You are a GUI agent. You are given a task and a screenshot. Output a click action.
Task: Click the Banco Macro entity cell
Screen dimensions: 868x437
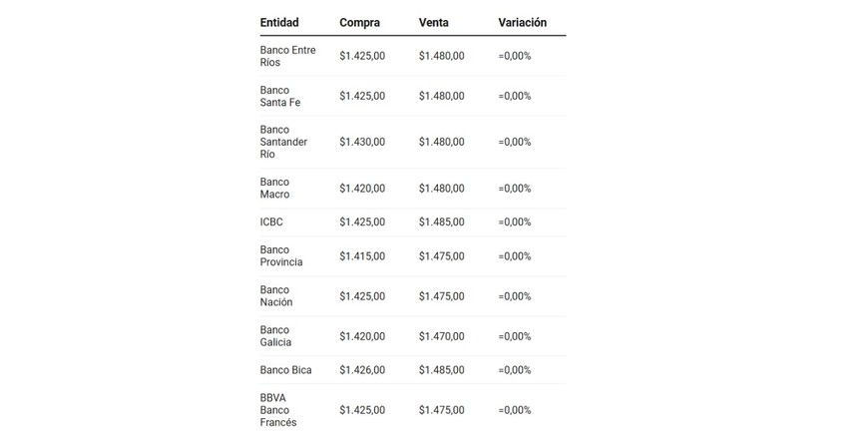(x=274, y=188)
